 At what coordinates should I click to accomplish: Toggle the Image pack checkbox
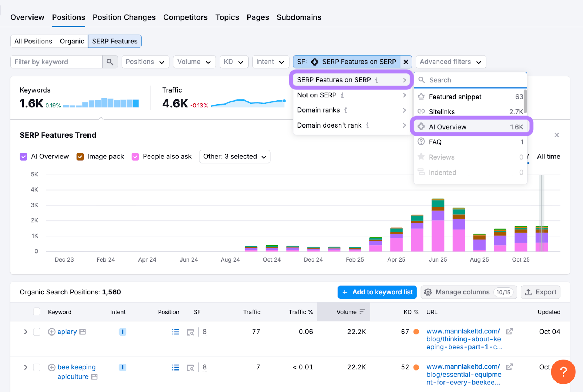80,157
